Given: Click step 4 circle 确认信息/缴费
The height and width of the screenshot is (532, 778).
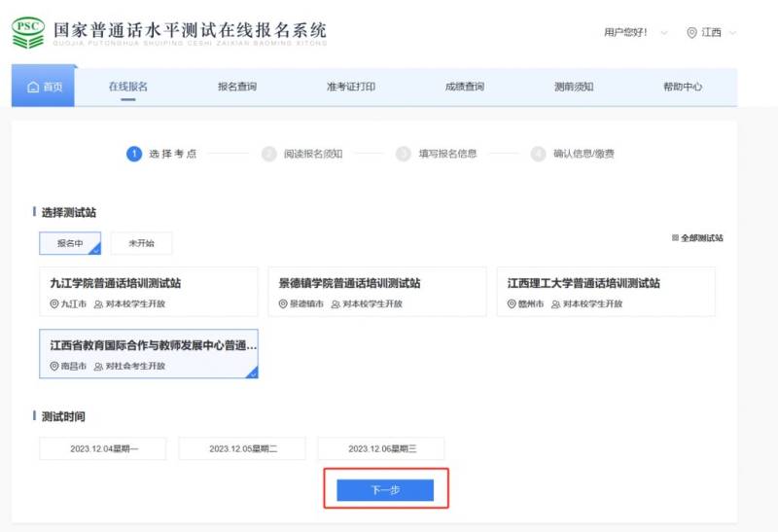Looking at the screenshot, I should click(538, 154).
